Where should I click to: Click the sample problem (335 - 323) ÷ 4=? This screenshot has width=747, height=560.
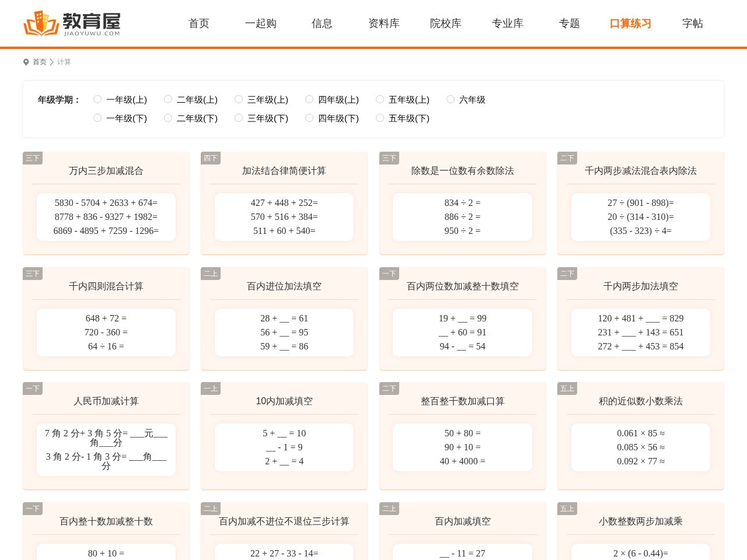641,231
